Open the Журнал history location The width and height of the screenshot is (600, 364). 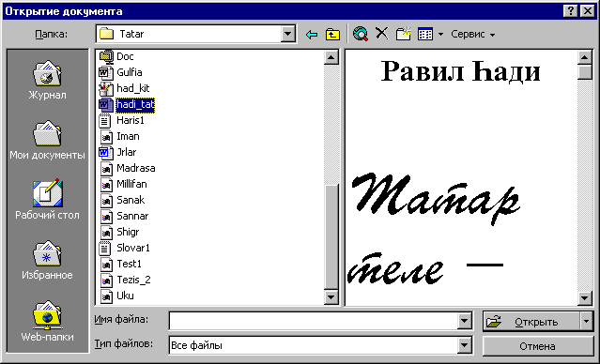point(47,80)
